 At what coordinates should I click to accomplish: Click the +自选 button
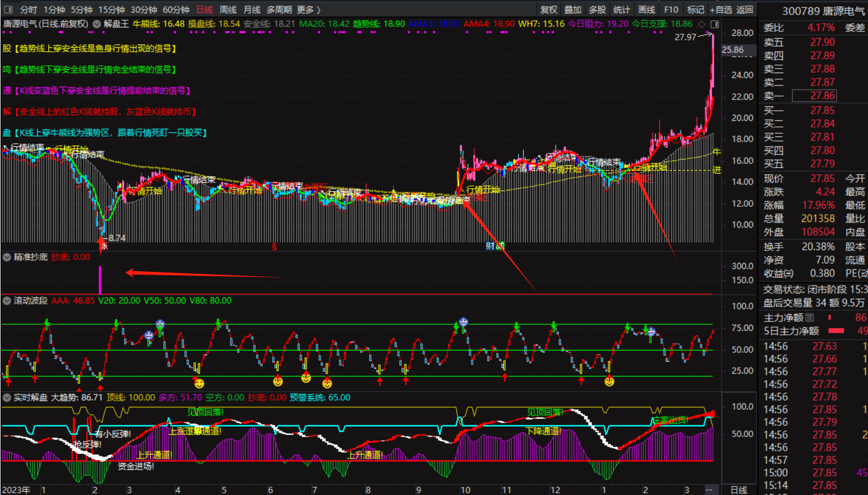click(721, 10)
